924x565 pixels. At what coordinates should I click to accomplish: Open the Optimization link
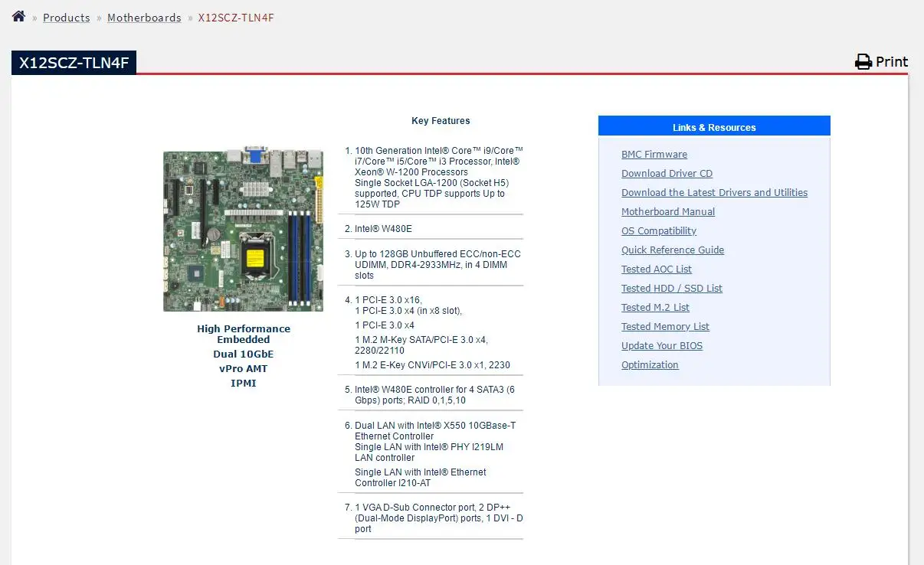pyautogui.click(x=650, y=365)
